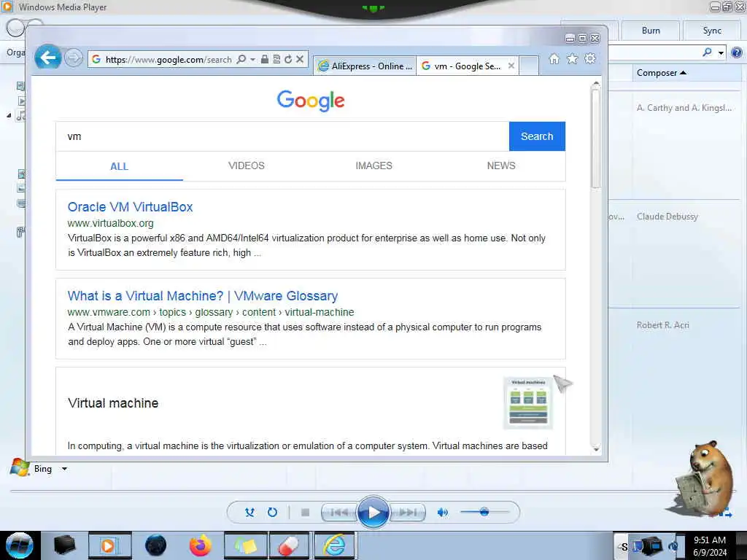Select the vm - Google Search tab
The width and height of the screenshot is (747, 560).
pos(461,66)
